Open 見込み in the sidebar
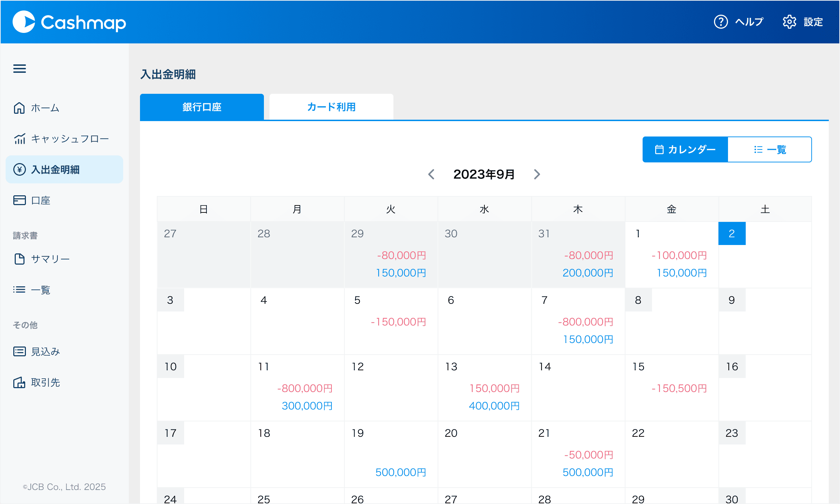The image size is (840, 504). tap(45, 351)
